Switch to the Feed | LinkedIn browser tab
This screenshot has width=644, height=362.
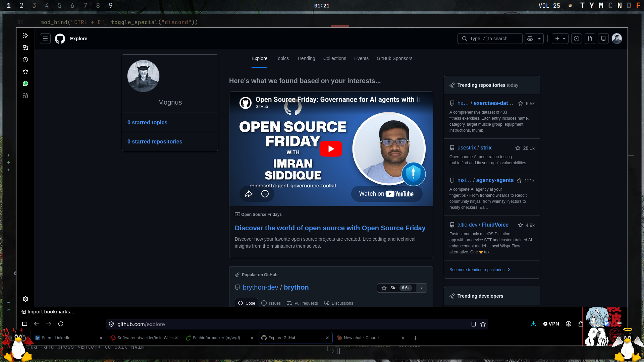[69, 338]
